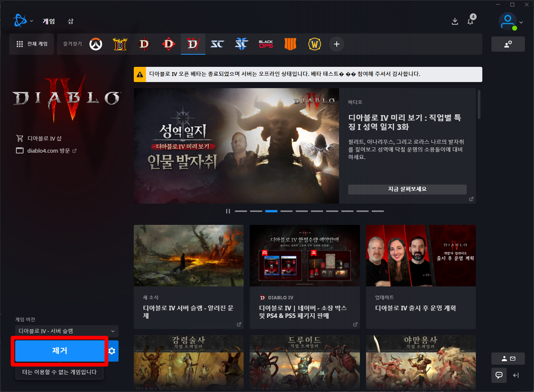Viewport: 534px width, 392px height.
Task: Click the vertical scrollbar of content area
Action: coord(479,104)
